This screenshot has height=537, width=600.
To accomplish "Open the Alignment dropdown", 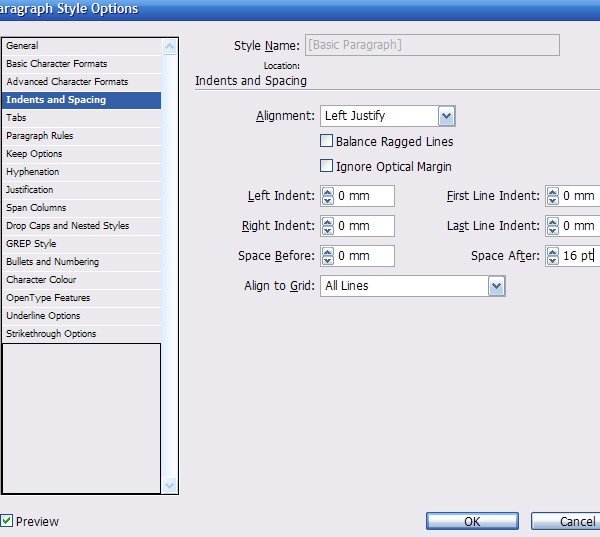I will (x=446, y=116).
